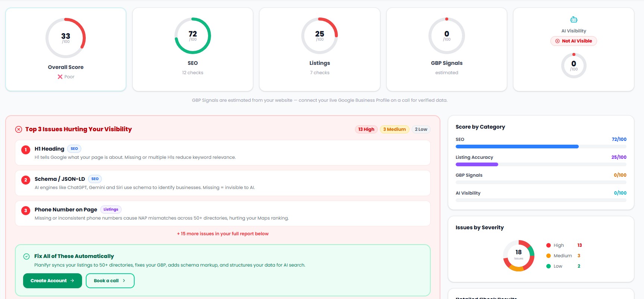Click the number 2 badge for Schema issue
This screenshot has width=644, height=299.
click(26, 180)
